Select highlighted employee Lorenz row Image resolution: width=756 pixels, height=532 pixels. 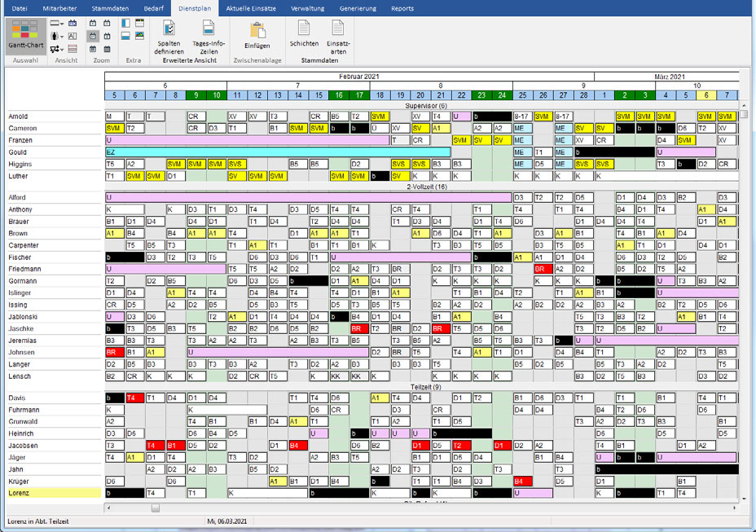coord(54,493)
